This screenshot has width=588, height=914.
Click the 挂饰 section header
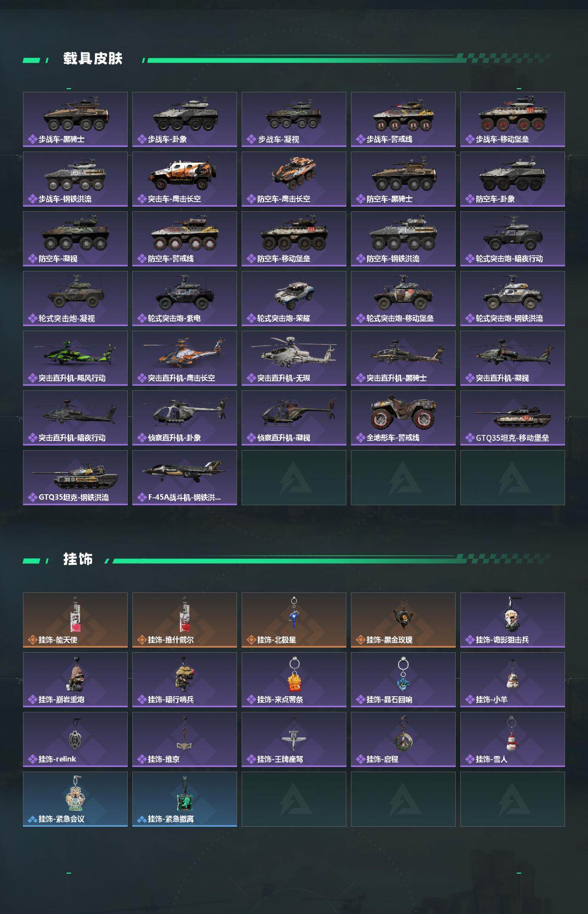click(78, 559)
